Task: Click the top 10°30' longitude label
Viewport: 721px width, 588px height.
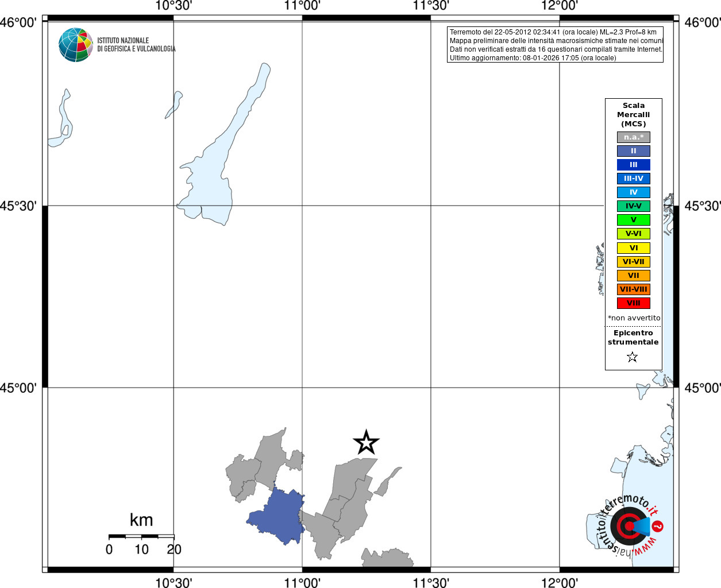Action: [x=173, y=6]
